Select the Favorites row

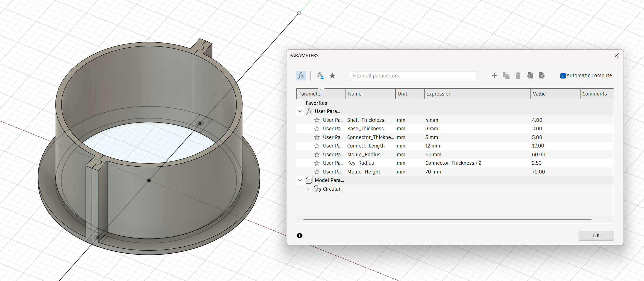455,103
